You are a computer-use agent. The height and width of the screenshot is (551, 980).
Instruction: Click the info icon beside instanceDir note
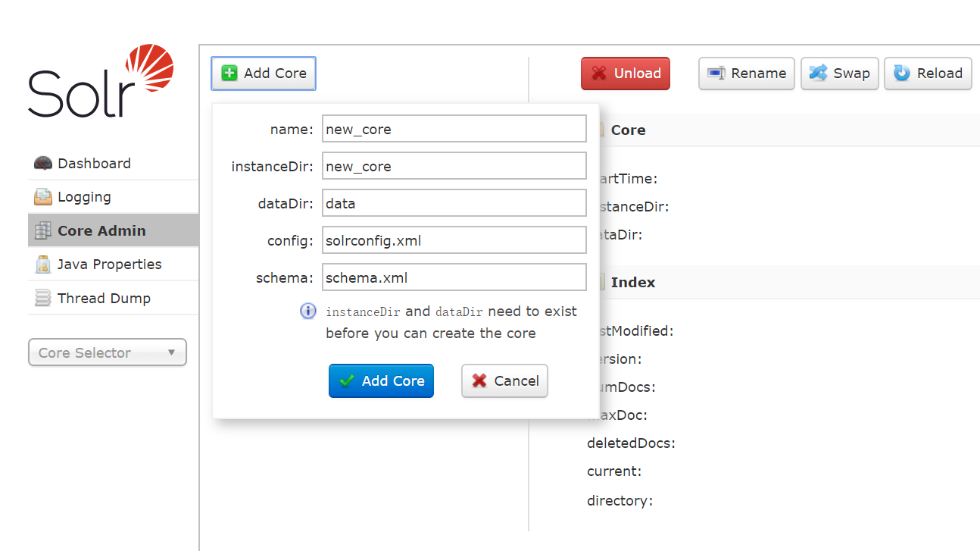coord(308,312)
